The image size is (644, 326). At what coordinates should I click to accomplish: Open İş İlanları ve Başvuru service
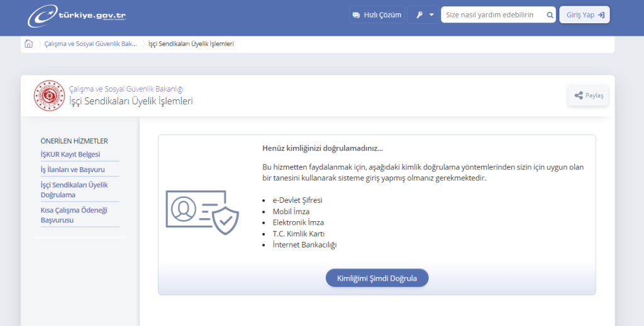coord(72,170)
